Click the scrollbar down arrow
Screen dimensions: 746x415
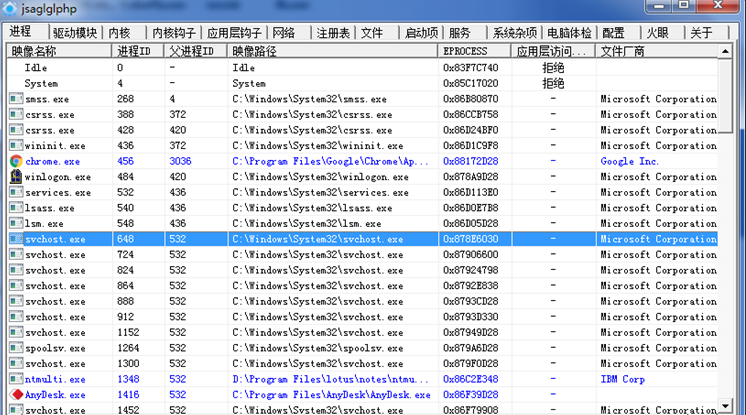pyautogui.click(x=725, y=406)
